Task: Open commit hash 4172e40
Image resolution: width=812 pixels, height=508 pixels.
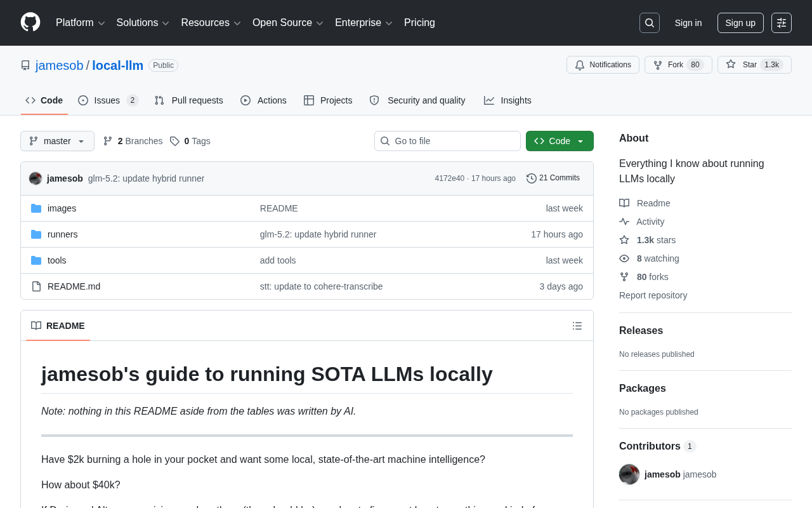Action: [450, 178]
